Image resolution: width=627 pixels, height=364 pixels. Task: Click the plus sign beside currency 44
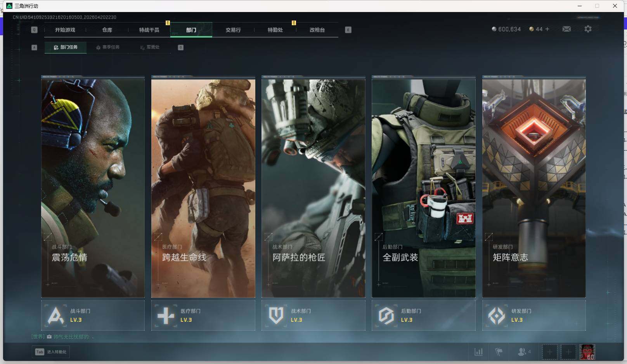tap(547, 29)
